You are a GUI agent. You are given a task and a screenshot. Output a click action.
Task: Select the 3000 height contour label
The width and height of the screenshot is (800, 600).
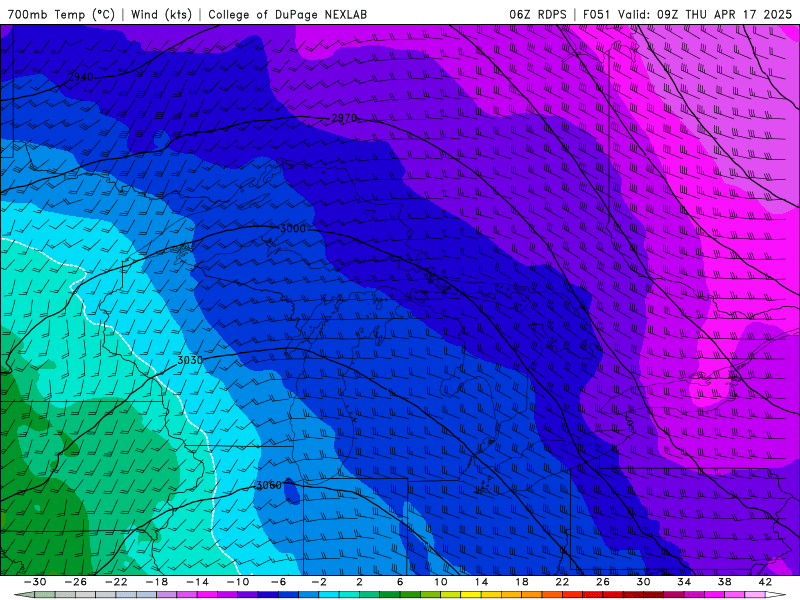(x=293, y=228)
